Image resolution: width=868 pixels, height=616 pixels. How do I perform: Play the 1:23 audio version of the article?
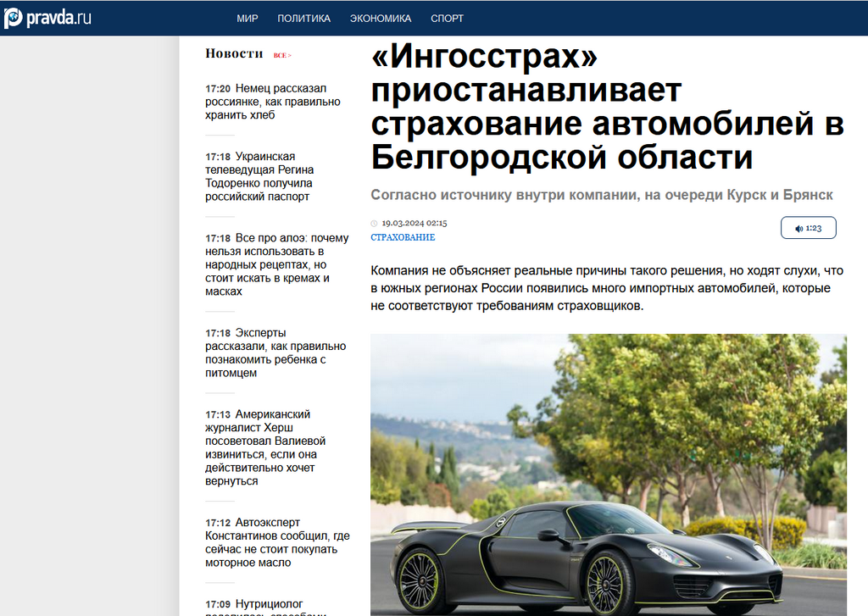[808, 228]
